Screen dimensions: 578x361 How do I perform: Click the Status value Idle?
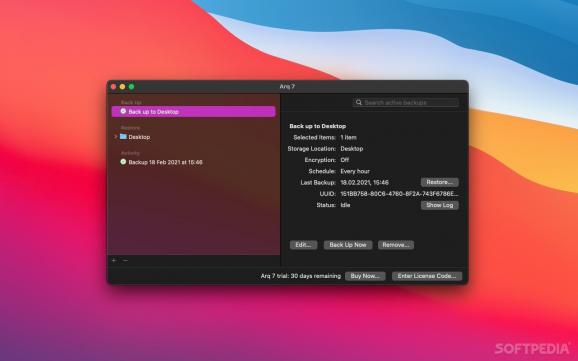pyautogui.click(x=345, y=205)
